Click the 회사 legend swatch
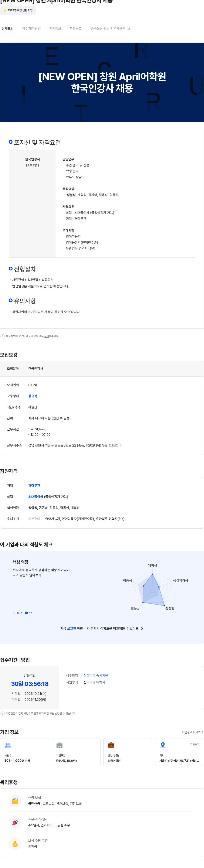Image resolution: width=204 pixels, height=868 pixels. point(14,613)
